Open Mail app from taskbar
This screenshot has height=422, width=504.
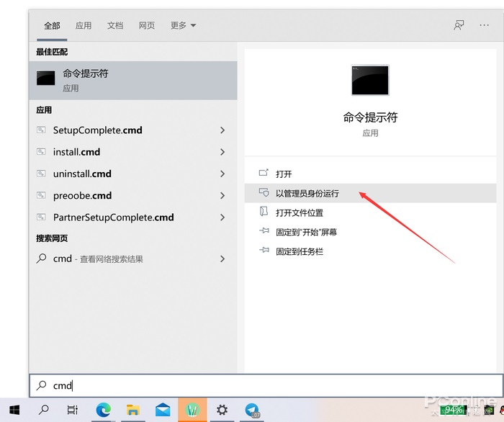(163, 410)
